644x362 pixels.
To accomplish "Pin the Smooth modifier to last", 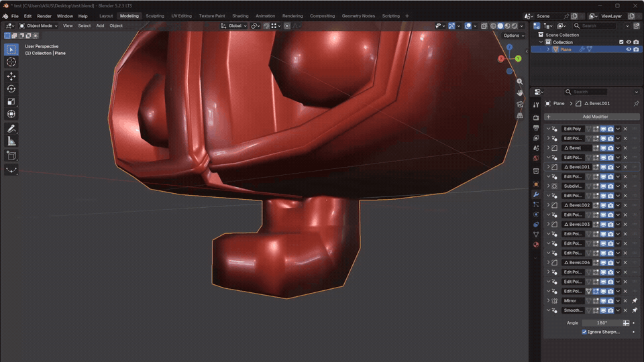I will point(635,310).
